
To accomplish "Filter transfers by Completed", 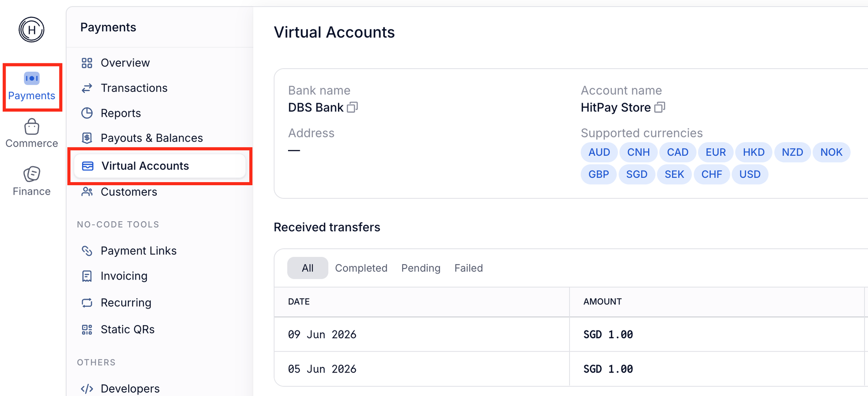I will point(361,268).
